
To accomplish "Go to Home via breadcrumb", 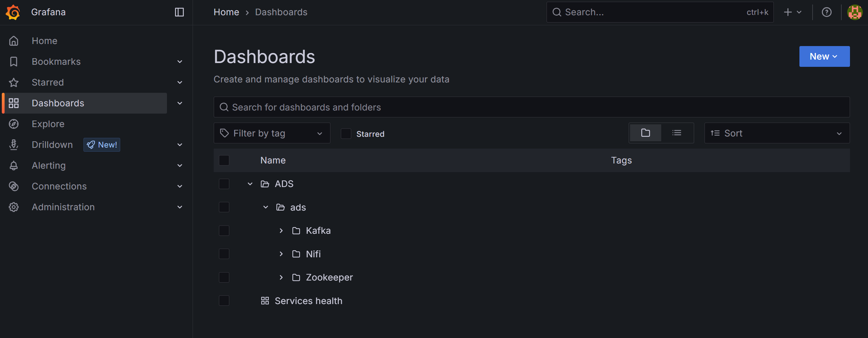I will point(226,12).
